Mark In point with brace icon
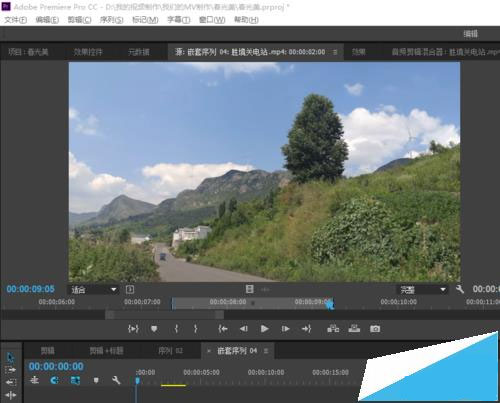This screenshot has width=500, height=403. 176,329
